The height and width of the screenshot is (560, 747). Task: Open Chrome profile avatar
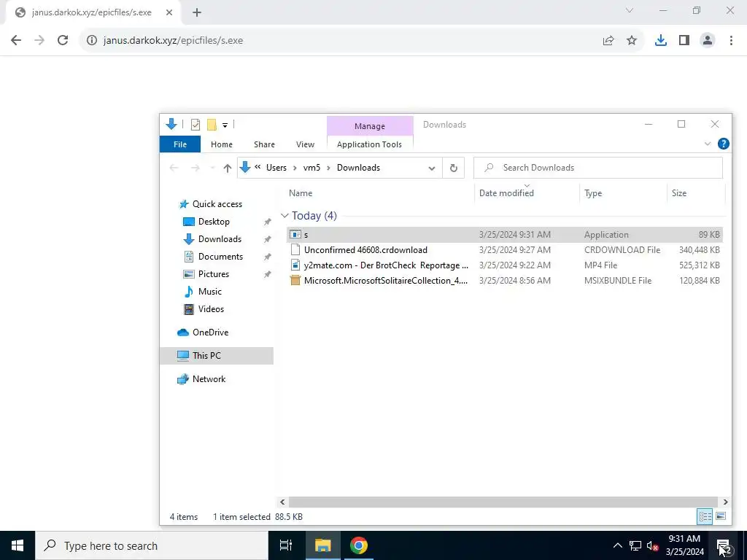coord(708,41)
